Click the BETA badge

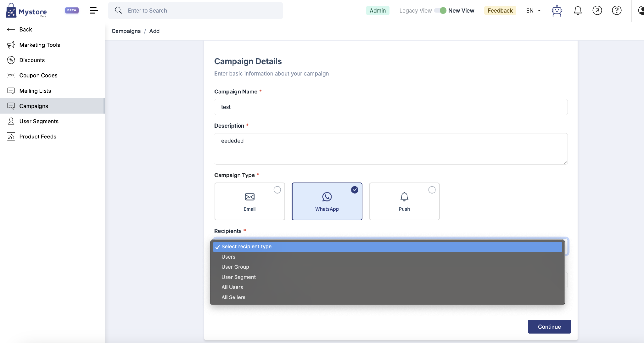click(72, 10)
